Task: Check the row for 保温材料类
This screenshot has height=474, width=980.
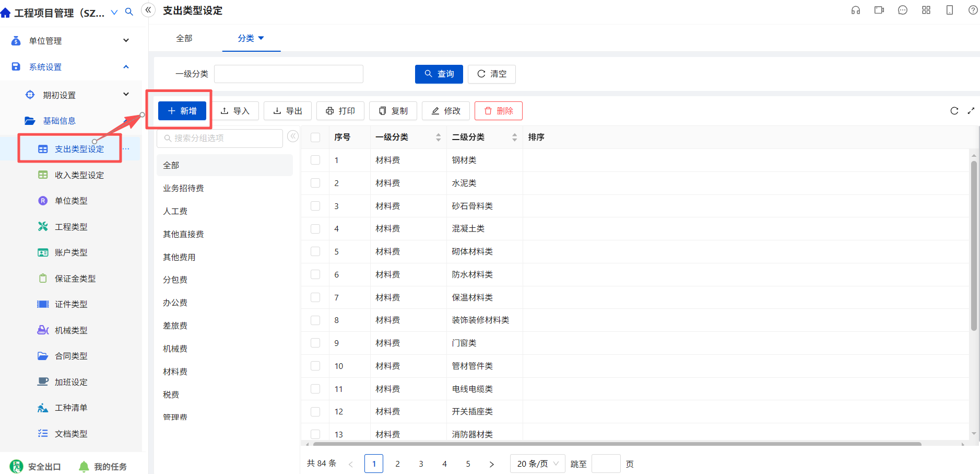Action: (x=315, y=297)
